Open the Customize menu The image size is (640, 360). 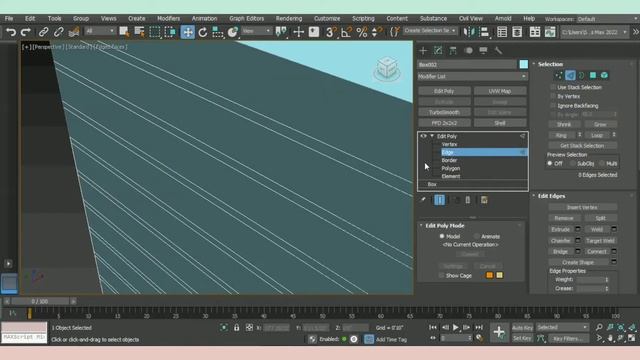(x=327, y=18)
